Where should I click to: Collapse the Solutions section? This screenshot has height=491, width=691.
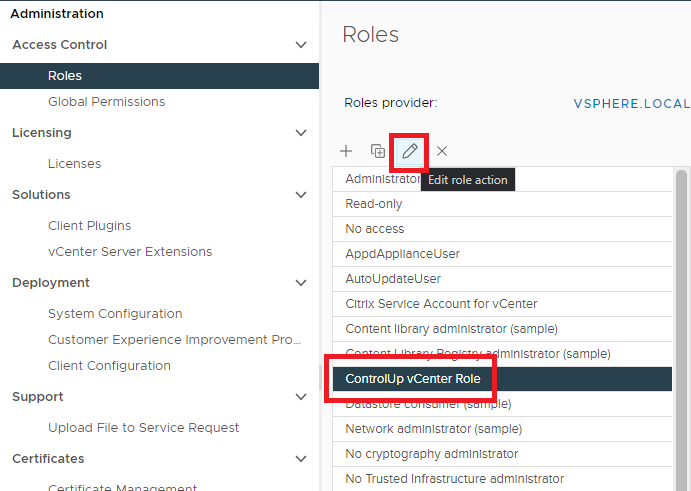pyautogui.click(x=301, y=195)
